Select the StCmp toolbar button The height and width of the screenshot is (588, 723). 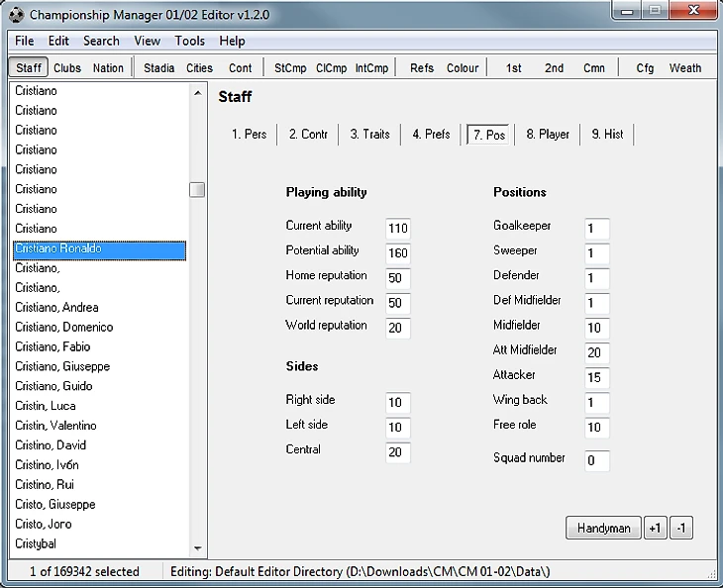pyautogui.click(x=290, y=68)
